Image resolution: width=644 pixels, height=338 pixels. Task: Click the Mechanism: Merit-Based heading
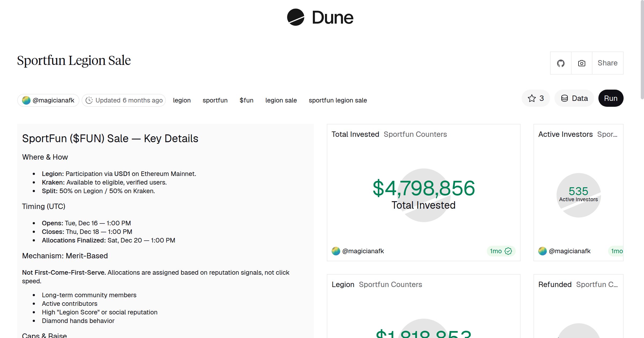(65, 256)
